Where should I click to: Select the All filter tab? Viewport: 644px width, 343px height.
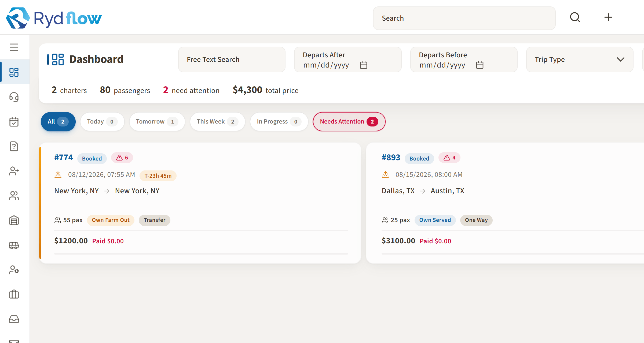tap(58, 122)
